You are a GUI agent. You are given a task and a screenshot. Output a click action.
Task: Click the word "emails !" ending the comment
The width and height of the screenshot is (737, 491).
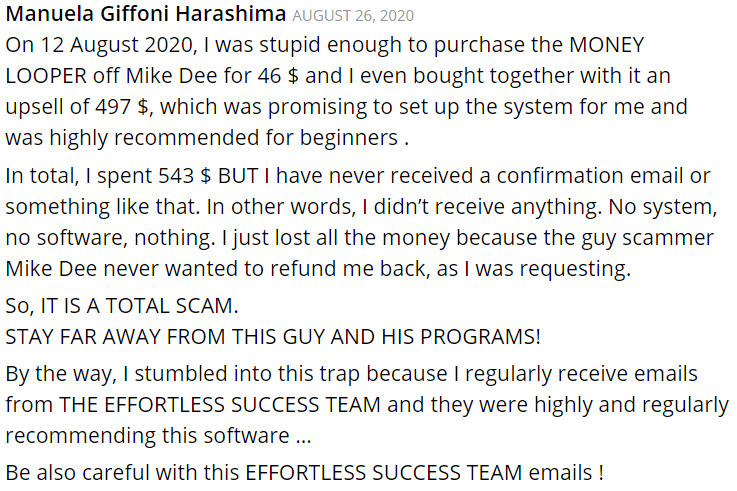click(566, 473)
